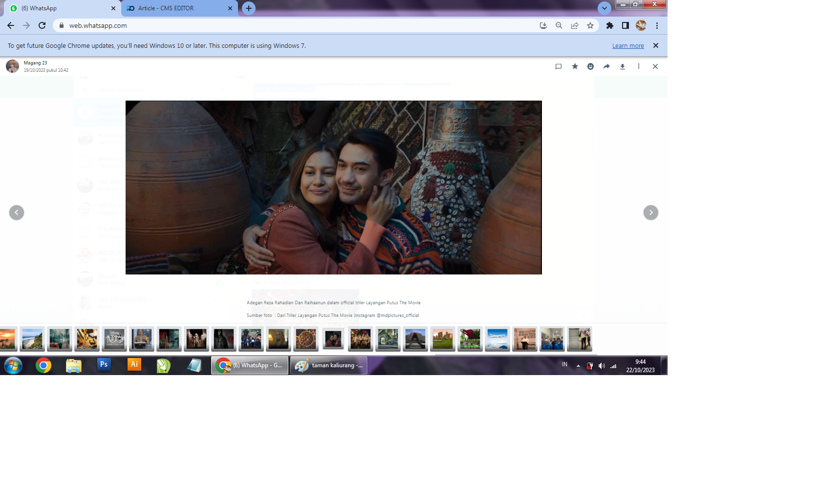
Task: Go to message in chat icon
Action: (x=559, y=66)
